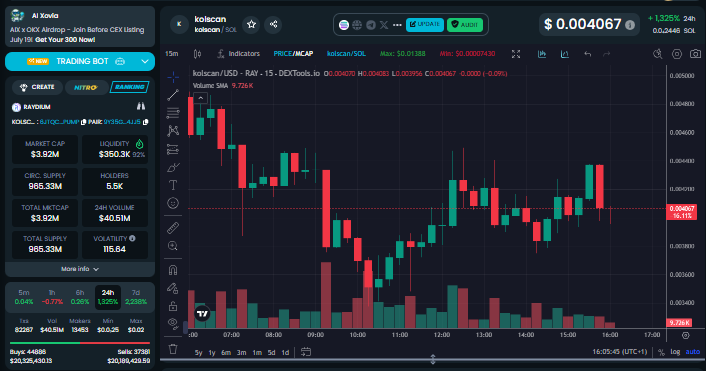
Task: Visit the token website globe icon
Action: coord(357,25)
